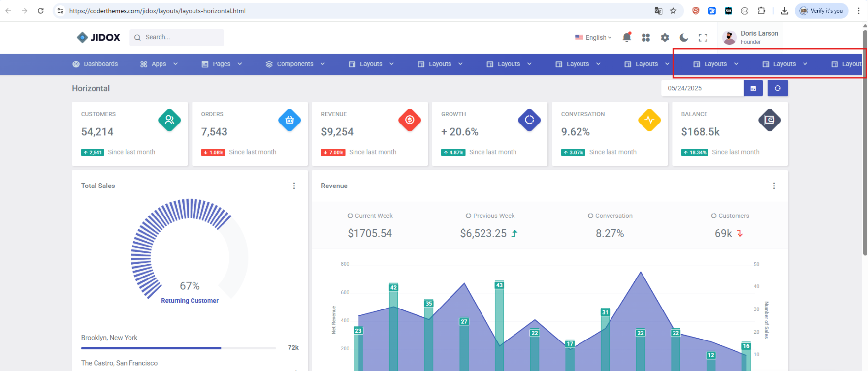Viewport: 868px width, 371px height.
Task: Click the date field 05/24/2025
Action: pyautogui.click(x=703, y=88)
